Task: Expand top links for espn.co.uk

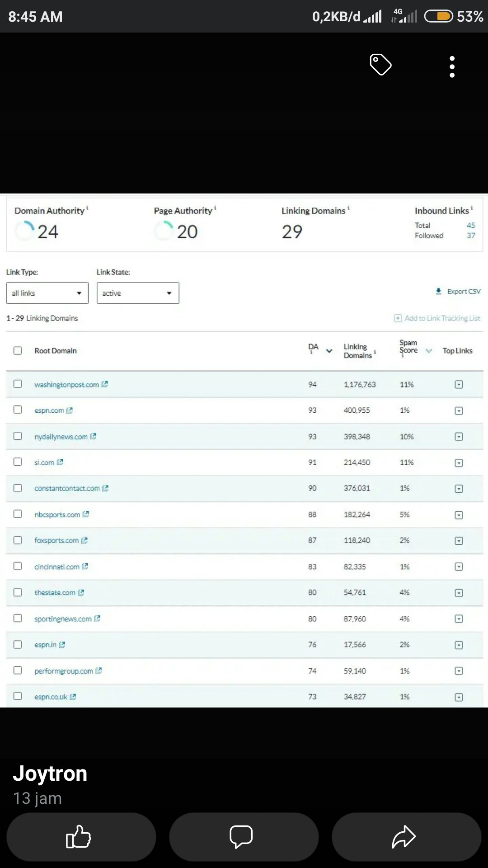Action: pyautogui.click(x=459, y=697)
